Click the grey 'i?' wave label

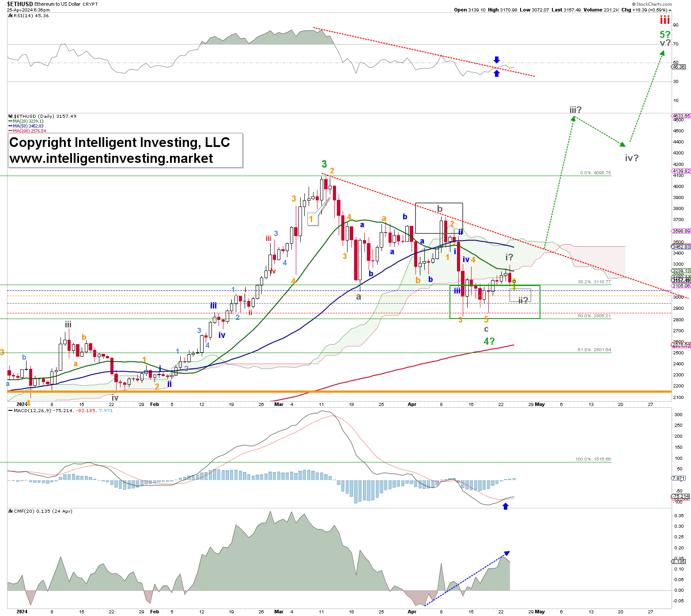pyautogui.click(x=509, y=257)
